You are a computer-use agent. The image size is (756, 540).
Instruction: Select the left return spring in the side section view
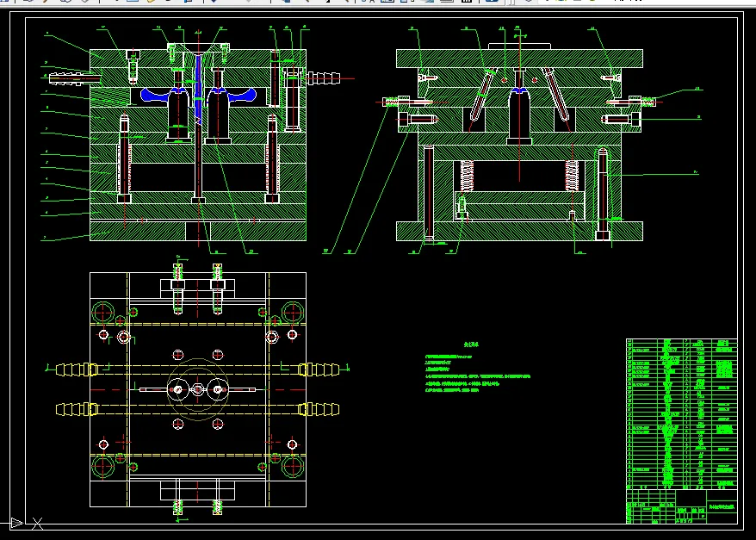pos(469,176)
